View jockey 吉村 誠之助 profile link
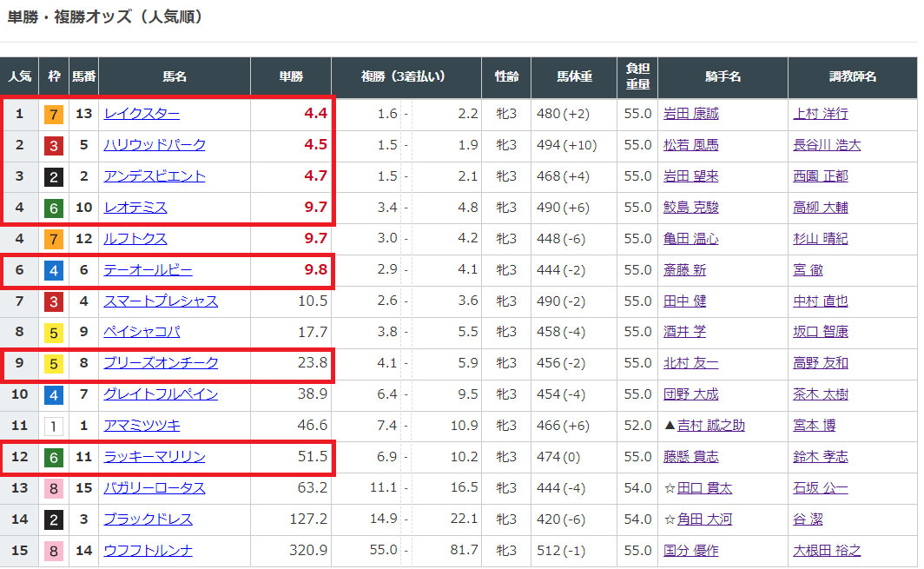 pyautogui.click(x=710, y=426)
